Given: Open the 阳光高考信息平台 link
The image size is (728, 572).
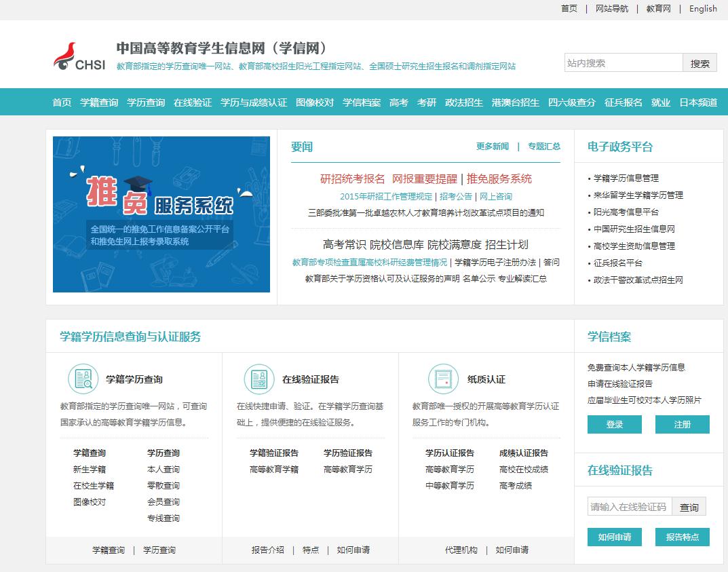Looking at the screenshot, I should (626, 212).
